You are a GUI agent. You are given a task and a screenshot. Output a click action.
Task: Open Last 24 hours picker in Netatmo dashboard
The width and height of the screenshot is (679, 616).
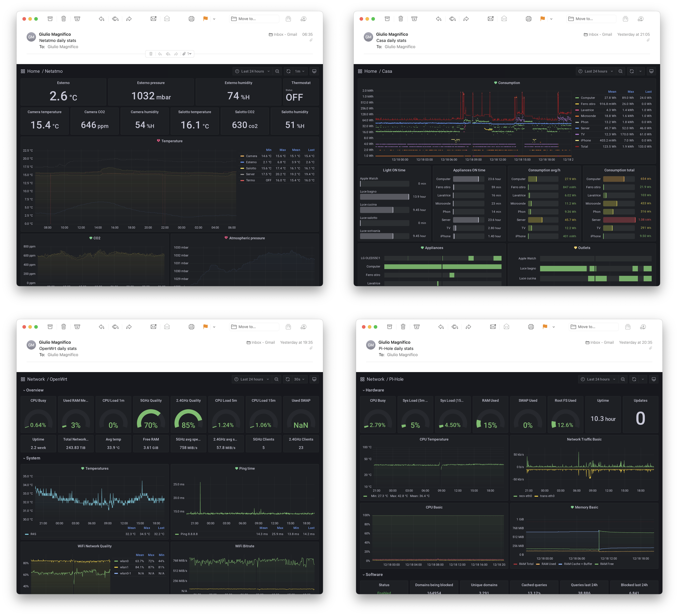(252, 71)
